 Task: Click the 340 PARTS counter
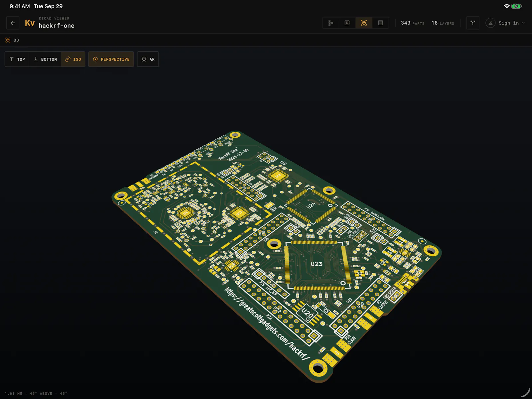pos(413,23)
